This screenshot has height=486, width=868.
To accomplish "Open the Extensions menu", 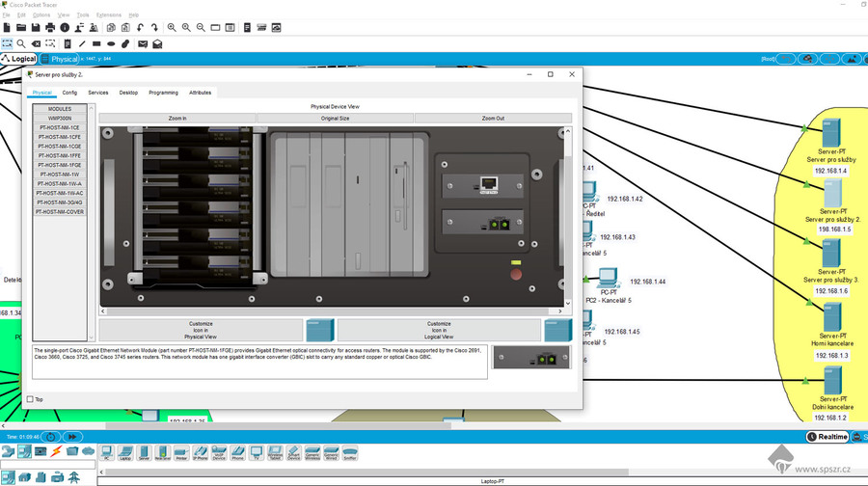I will coord(108,14).
